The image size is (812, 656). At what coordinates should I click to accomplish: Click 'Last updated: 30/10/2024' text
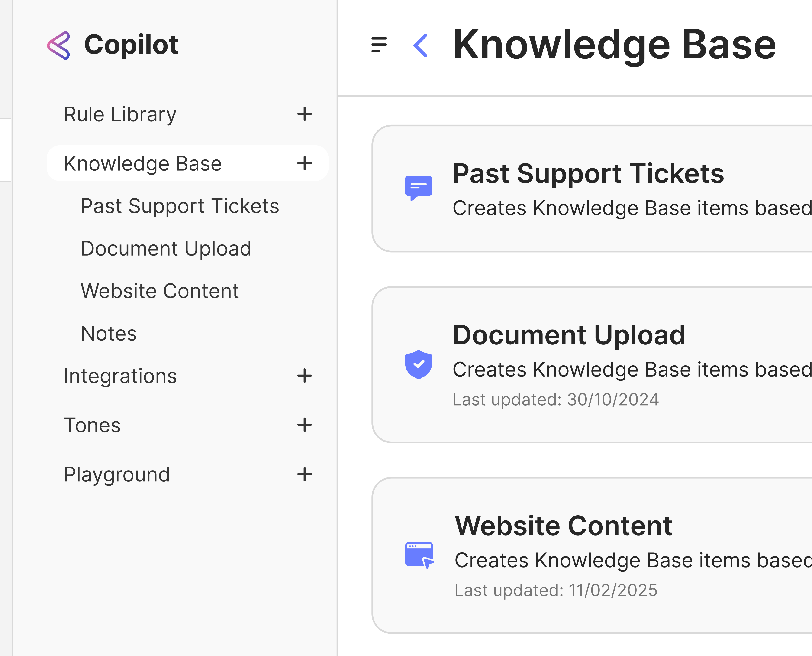point(556,400)
